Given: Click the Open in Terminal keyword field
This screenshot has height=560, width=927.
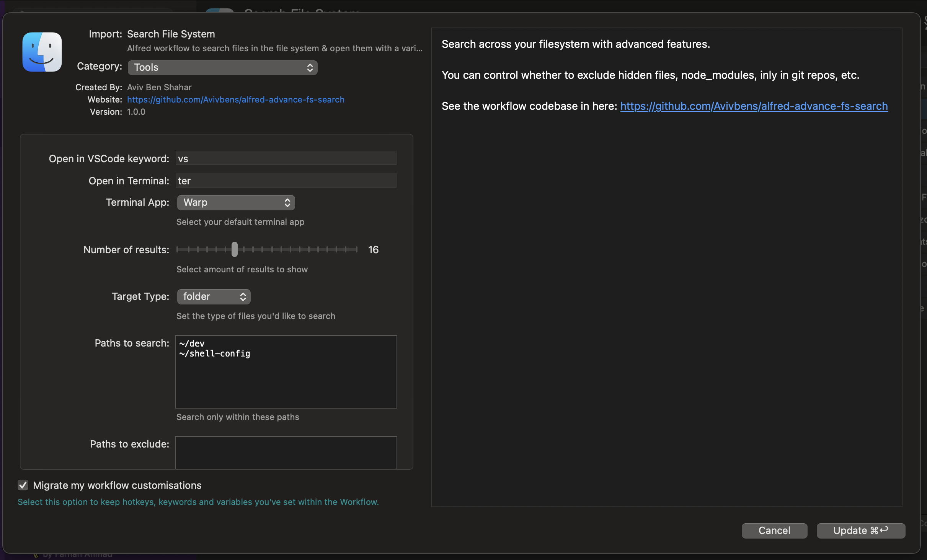Looking at the screenshot, I should click(x=286, y=181).
